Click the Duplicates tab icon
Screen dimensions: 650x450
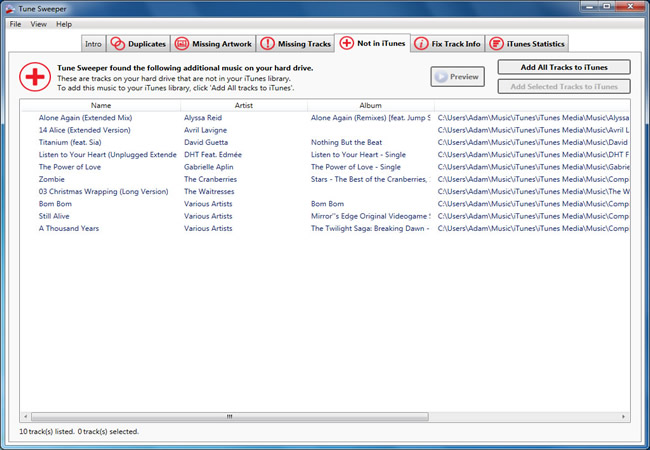[x=117, y=44]
